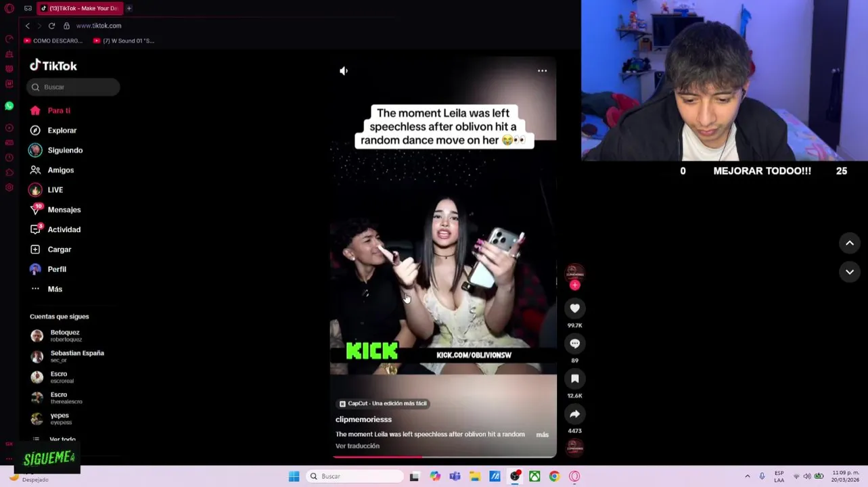Seek on the video progress bar
The height and width of the screenshot is (487, 868).
pos(443,457)
